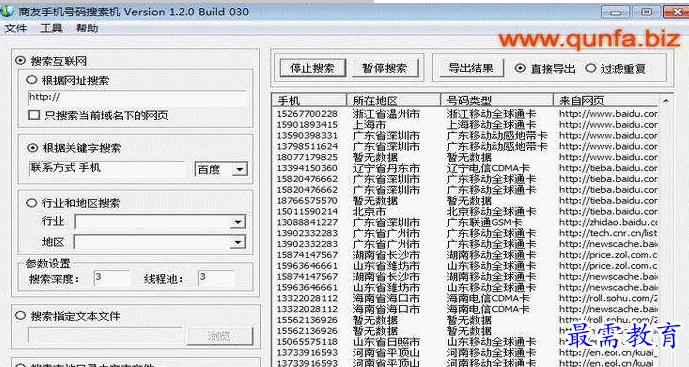The width and height of the screenshot is (689, 367).
Task: Click the http://zhidao.baidu source URL cell
Action: click(x=608, y=222)
